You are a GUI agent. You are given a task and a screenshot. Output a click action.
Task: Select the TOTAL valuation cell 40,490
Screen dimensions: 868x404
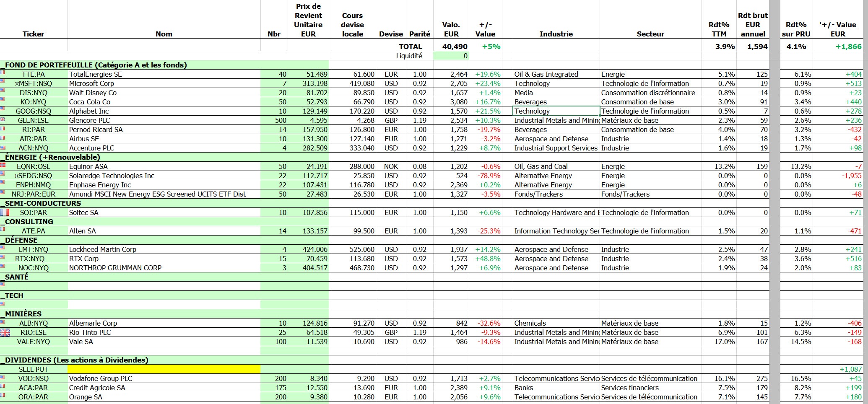pos(451,47)
